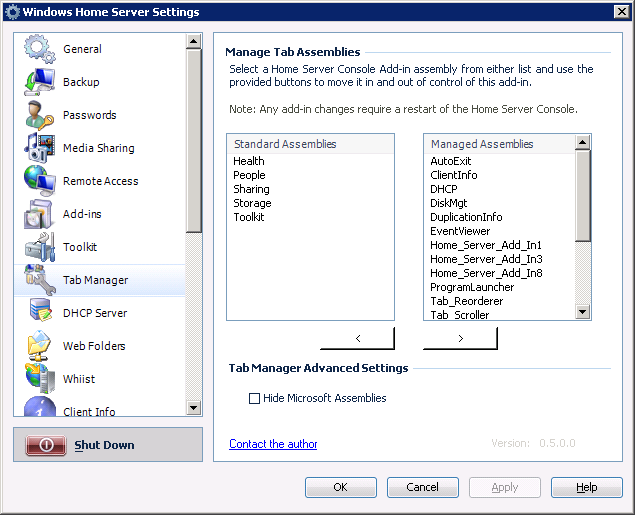Select the Tab Manager label
Viewport: 635px width, 515px height.
[x=96, y=280]
